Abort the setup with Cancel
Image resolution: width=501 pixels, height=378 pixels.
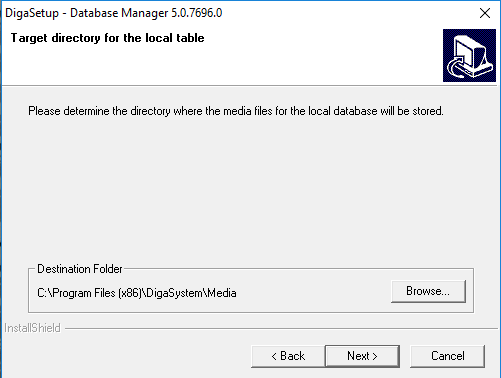coord(447,356)
